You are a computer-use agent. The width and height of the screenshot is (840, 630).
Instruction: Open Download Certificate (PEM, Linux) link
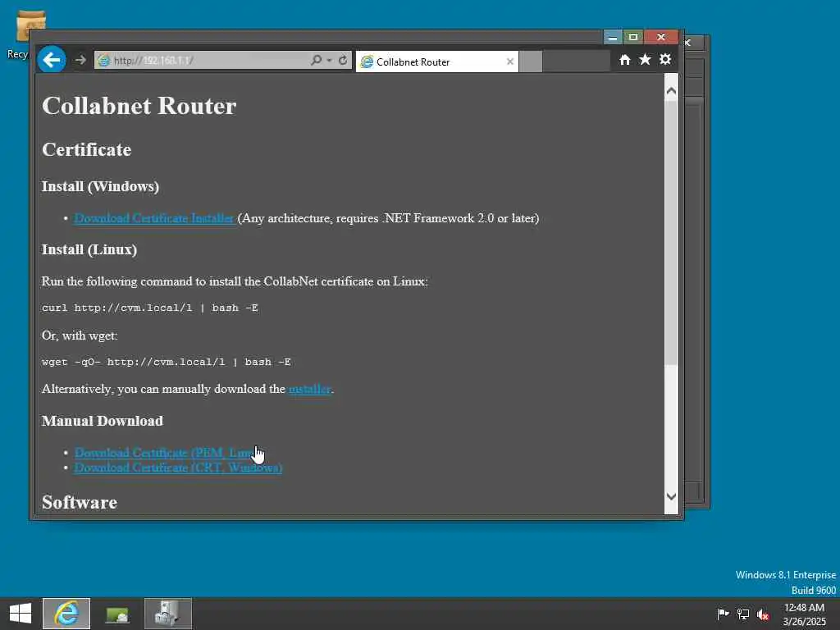[x=165, y=453]
